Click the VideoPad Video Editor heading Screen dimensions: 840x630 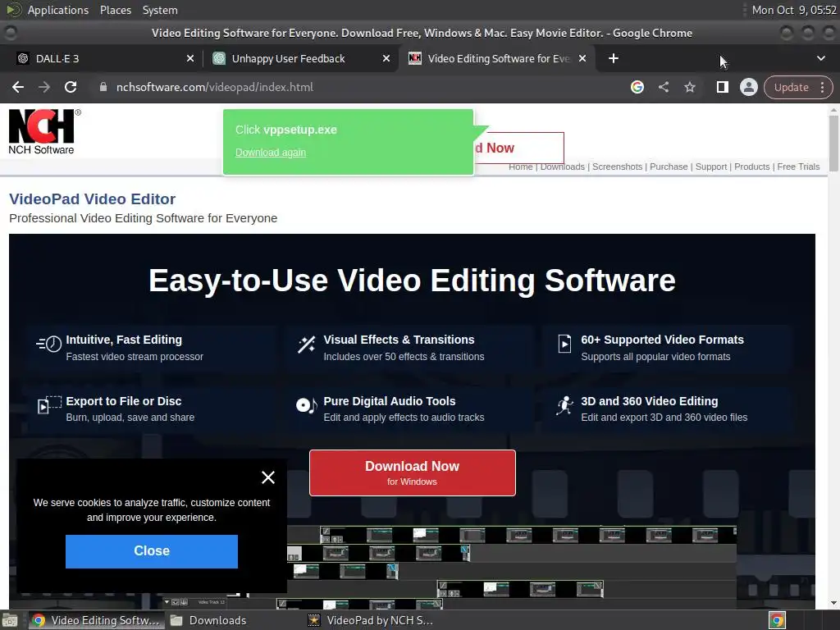tap(92, 199)
